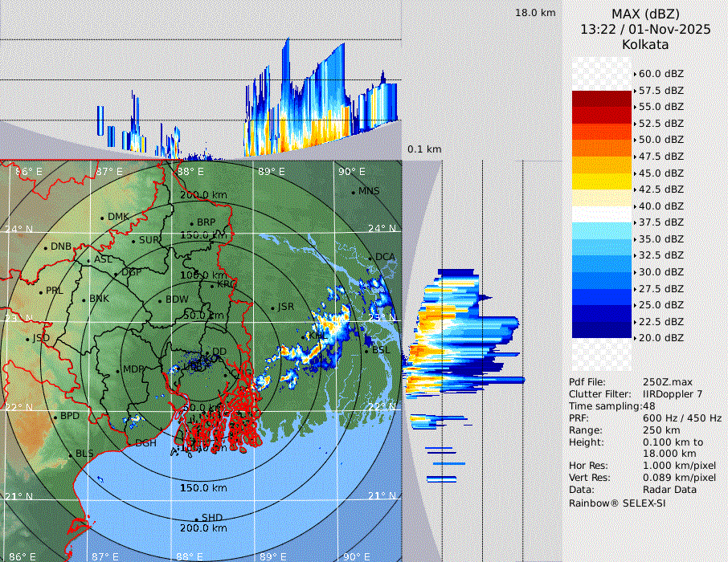Click the 200.0 km range ring label at top
The width and height of the screenshot is (728, 562).
click(202, 195)
